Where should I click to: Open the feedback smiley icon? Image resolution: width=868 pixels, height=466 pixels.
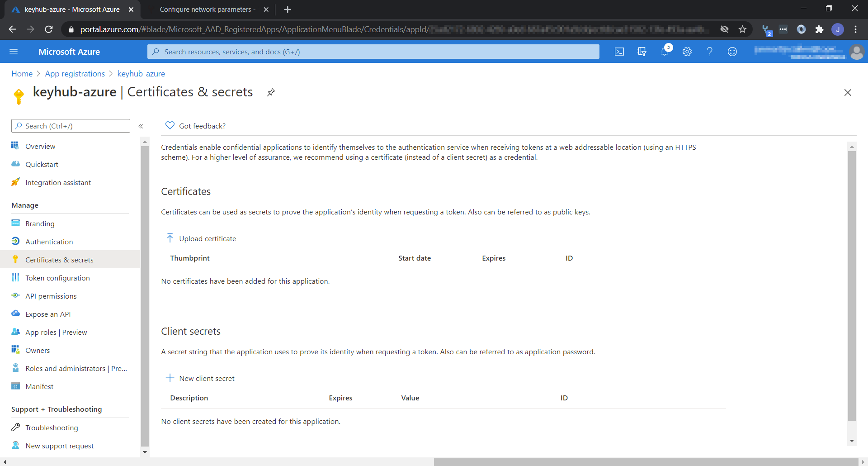(x=732, y=52)
